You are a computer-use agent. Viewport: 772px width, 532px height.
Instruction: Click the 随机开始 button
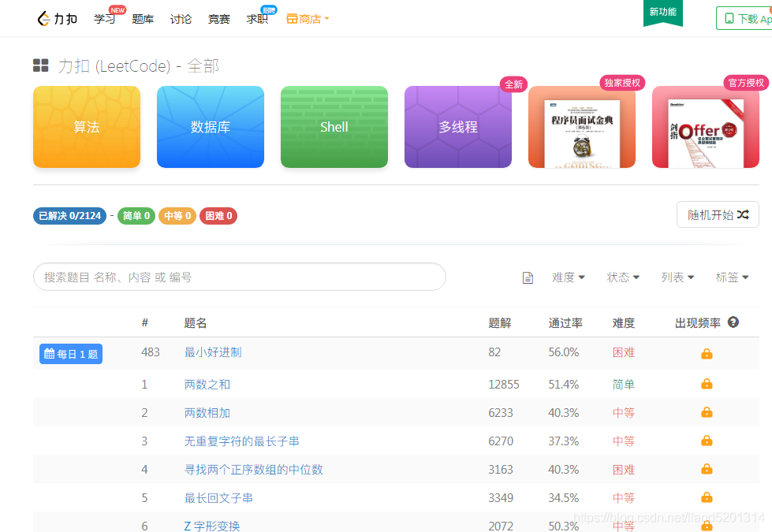pyautogui.click(x=718, y=214)
